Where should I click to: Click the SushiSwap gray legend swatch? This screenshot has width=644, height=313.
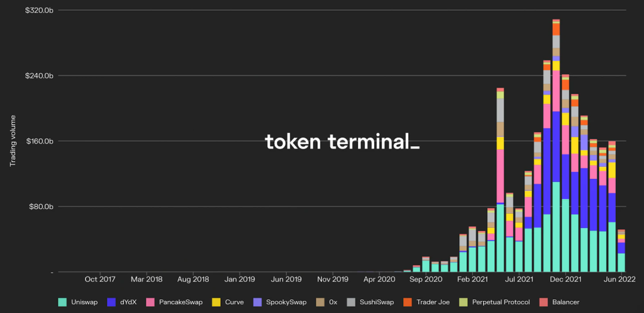(x=350, y=302)
